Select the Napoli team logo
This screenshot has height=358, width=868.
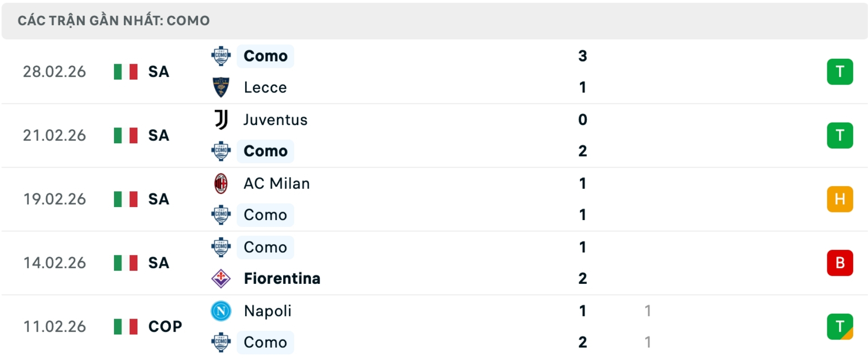coord(221,311)
